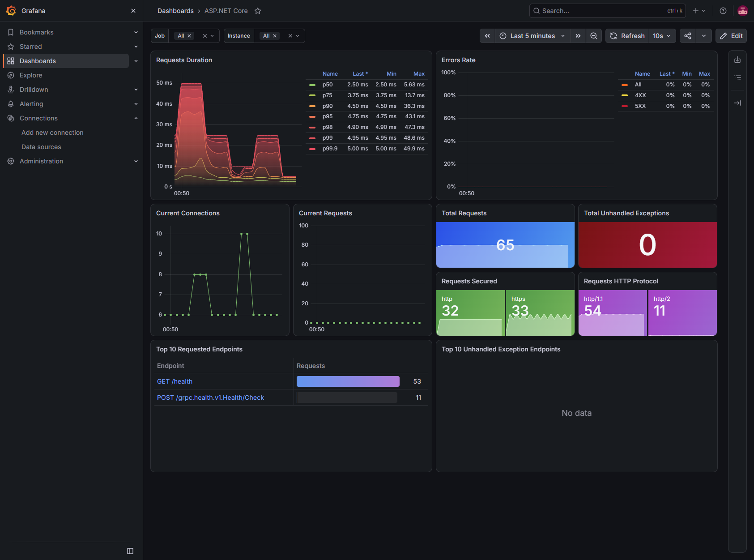The width and height of the screenshot is (754, 560).
Task: Toggle dock menu icon at sidebar bottom
Action: point(130,551)
